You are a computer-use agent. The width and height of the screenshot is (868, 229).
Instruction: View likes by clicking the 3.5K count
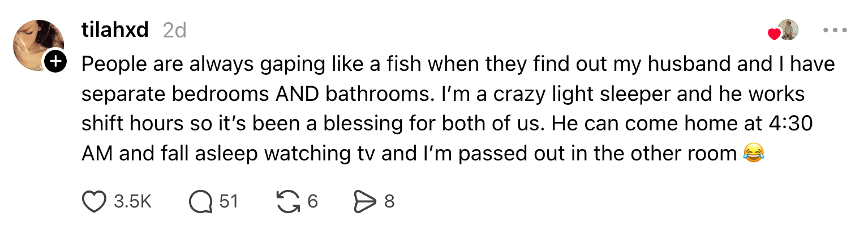132,201
